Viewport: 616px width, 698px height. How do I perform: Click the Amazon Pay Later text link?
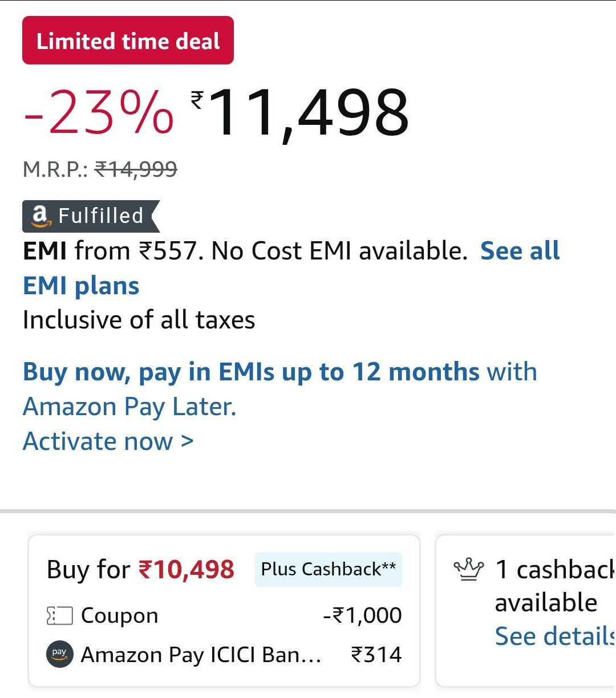tap(129, 407)
